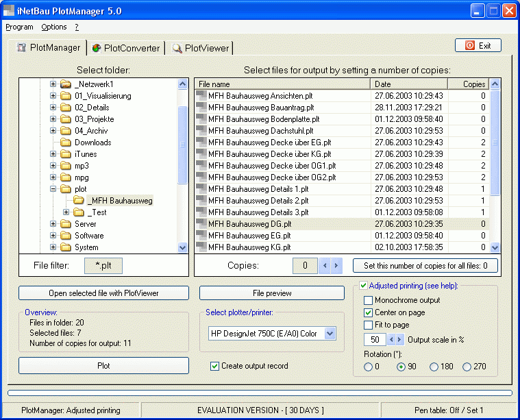Expand the mpg tree node
This screenshot has width=520, height=420.
pyautogui.click(x=53, y=177)
